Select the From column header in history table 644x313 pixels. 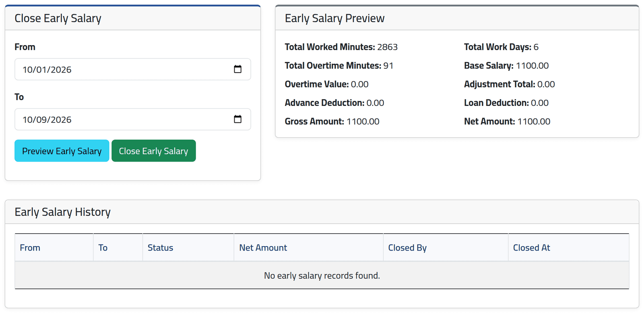(x=54, y=248)
